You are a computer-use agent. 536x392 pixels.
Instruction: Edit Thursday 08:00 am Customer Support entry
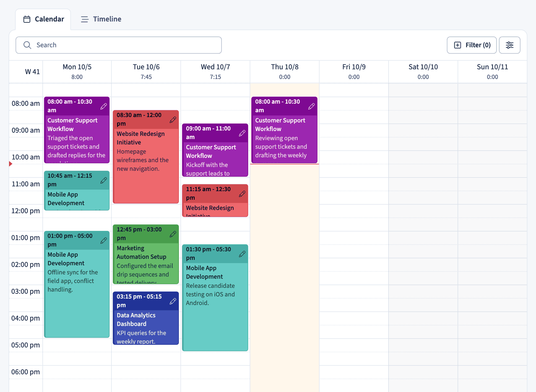[312, 106]
